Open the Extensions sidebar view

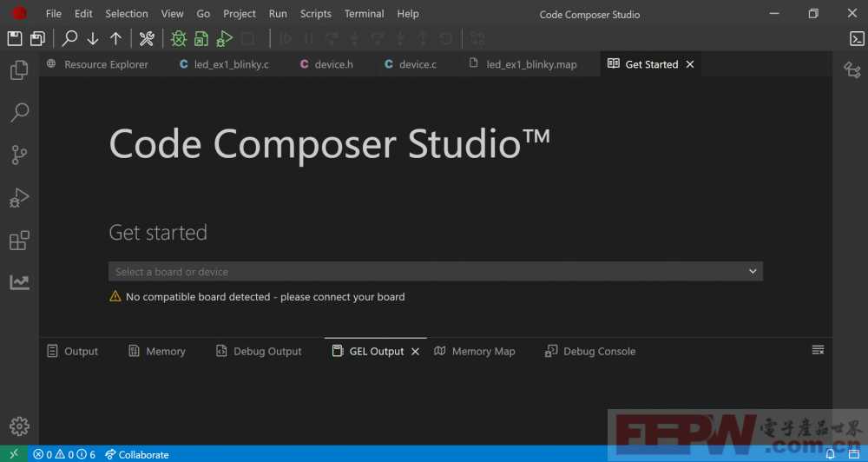click(19, 241)
